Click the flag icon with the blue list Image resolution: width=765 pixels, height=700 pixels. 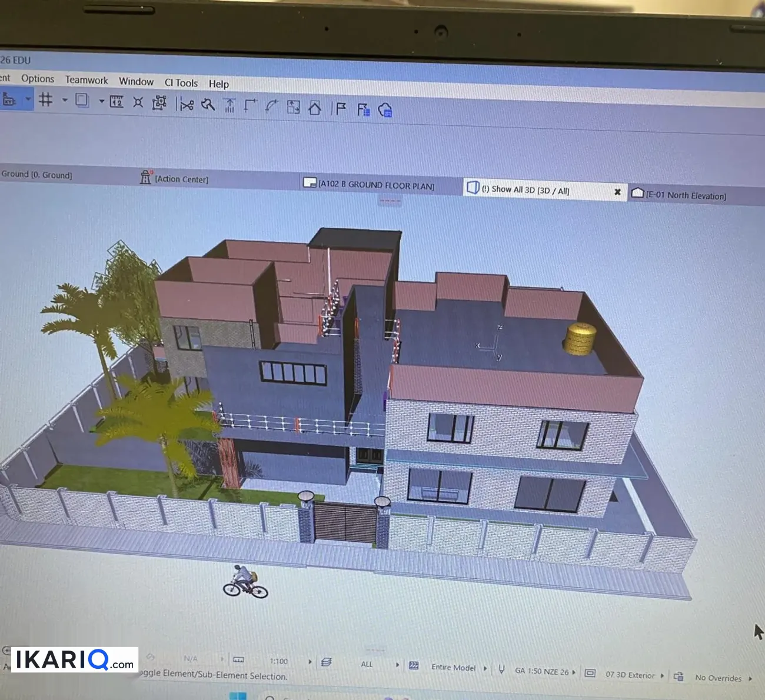pos(364,109)
